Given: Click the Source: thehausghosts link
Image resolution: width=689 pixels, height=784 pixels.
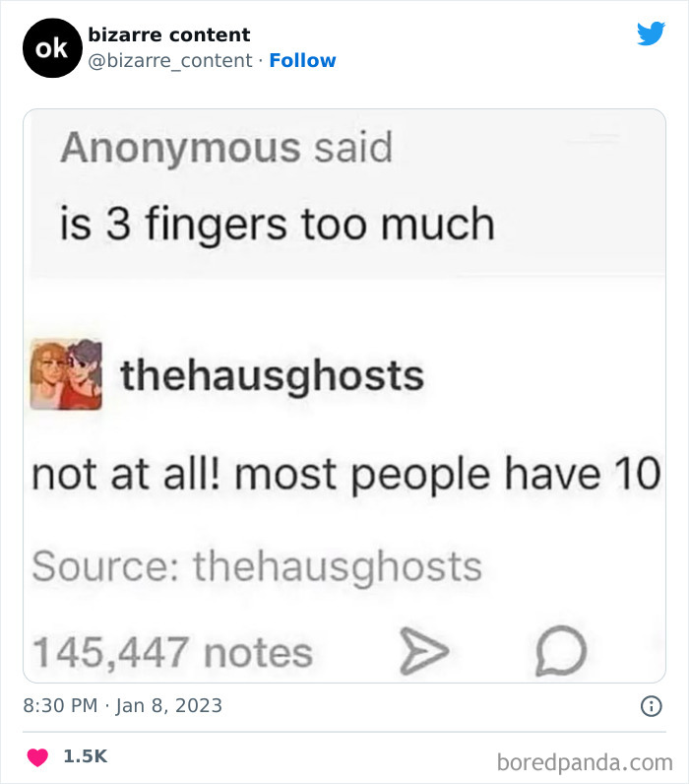Looking at the screenshot, I should point(257,566).
